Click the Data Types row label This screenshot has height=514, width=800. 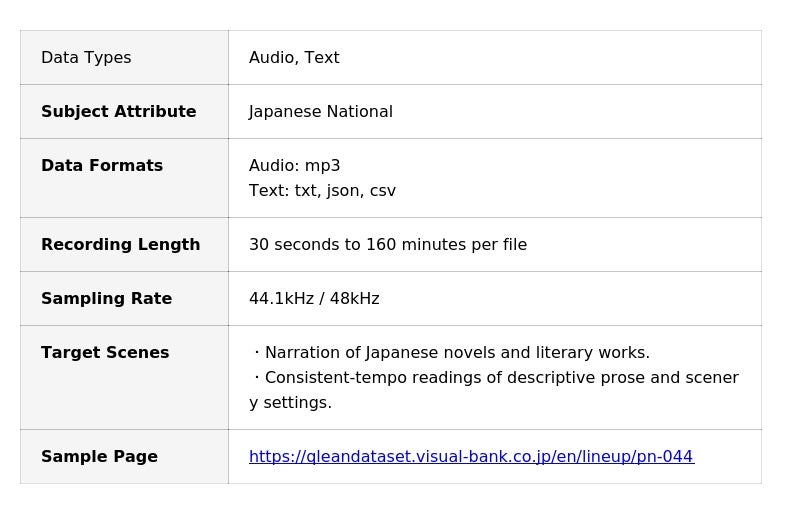click(86, 58)
